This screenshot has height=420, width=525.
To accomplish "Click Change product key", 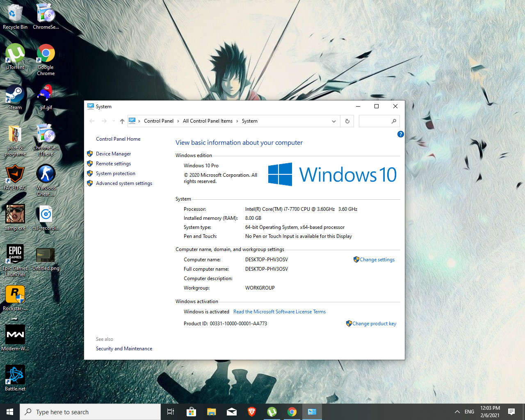I will 374,324.
